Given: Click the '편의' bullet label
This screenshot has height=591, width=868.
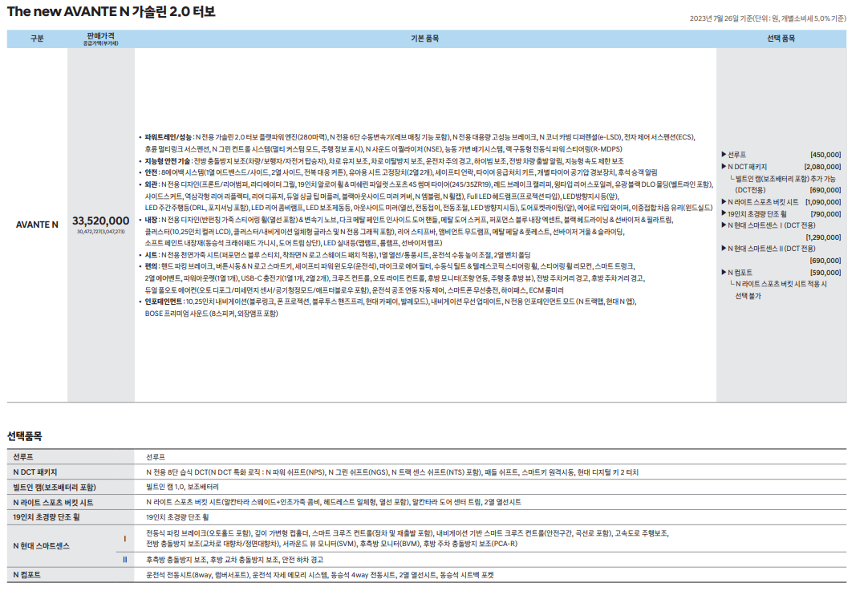Looking at the screenshot, I should click(151, 266).
